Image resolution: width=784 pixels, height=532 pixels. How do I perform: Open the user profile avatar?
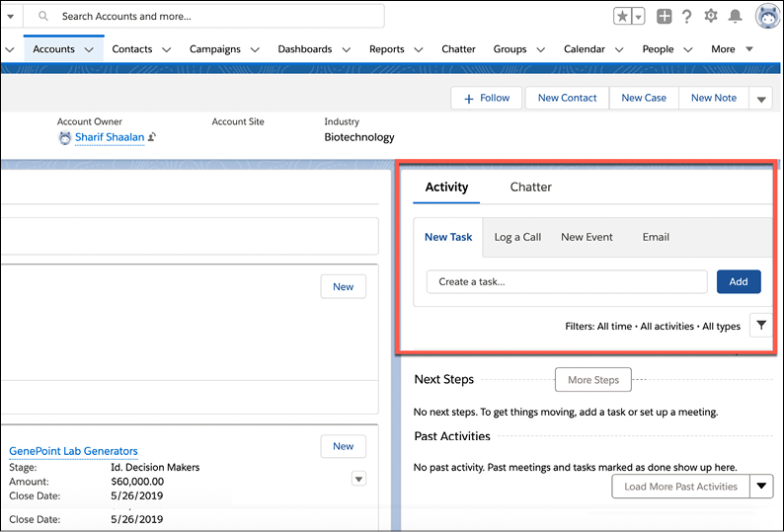tap(767, 16)
